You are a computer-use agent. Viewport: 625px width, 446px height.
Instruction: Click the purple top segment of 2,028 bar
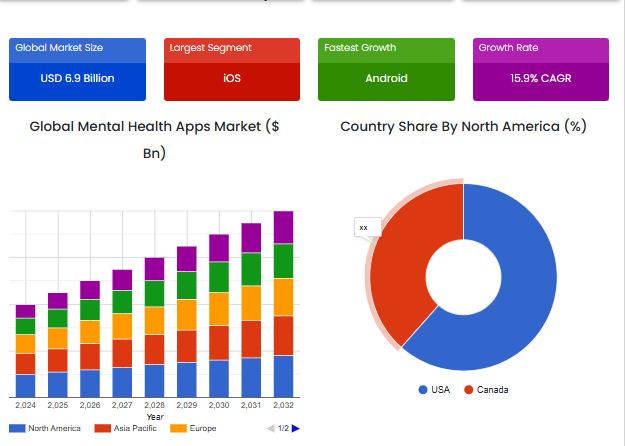pyautogui.click(x=154, y=268)
